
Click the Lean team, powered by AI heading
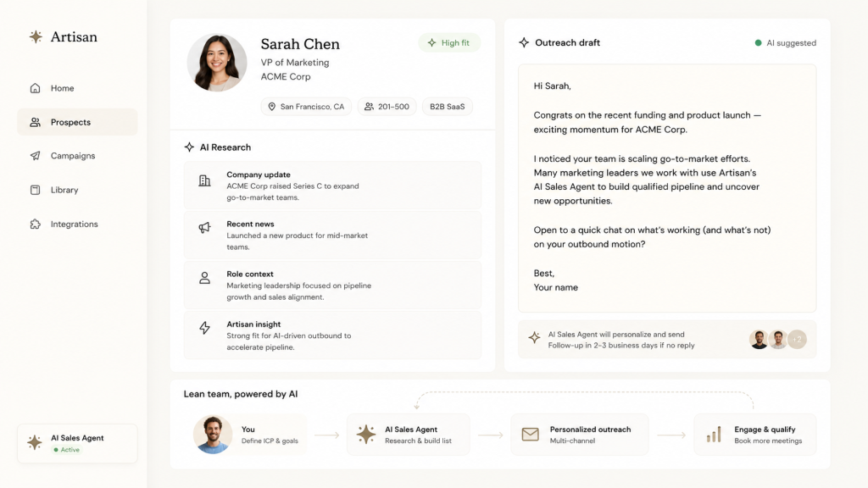241,394
